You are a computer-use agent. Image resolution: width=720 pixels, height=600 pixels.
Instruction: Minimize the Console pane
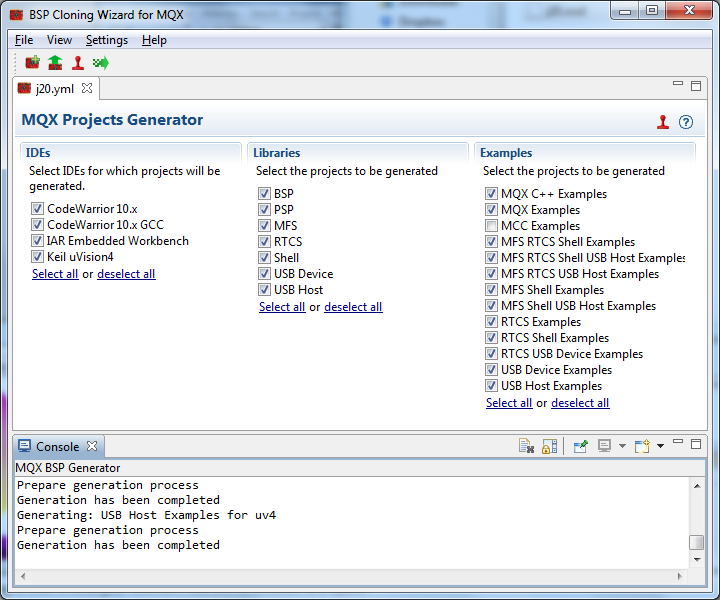[x=678, y=441]
